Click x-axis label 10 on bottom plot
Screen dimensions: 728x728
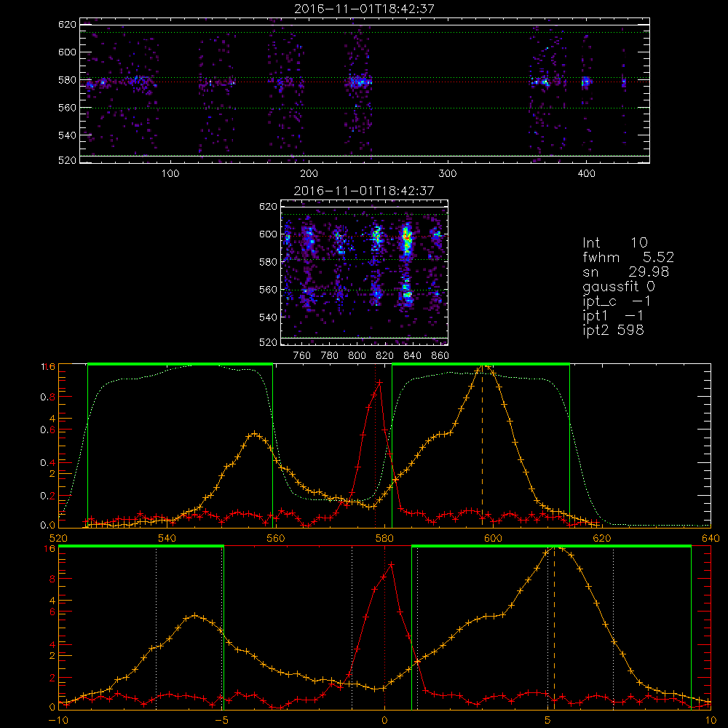(711, 720)
